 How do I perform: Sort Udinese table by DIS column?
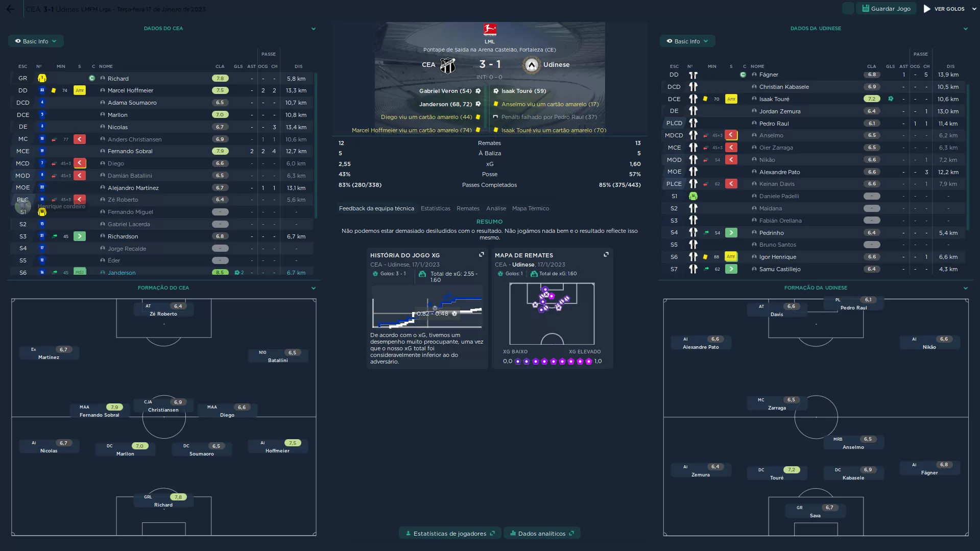coord(950,66)
